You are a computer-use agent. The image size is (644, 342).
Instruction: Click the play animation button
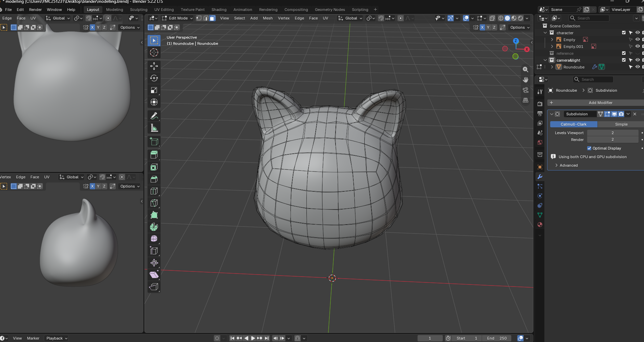point(253,338)
